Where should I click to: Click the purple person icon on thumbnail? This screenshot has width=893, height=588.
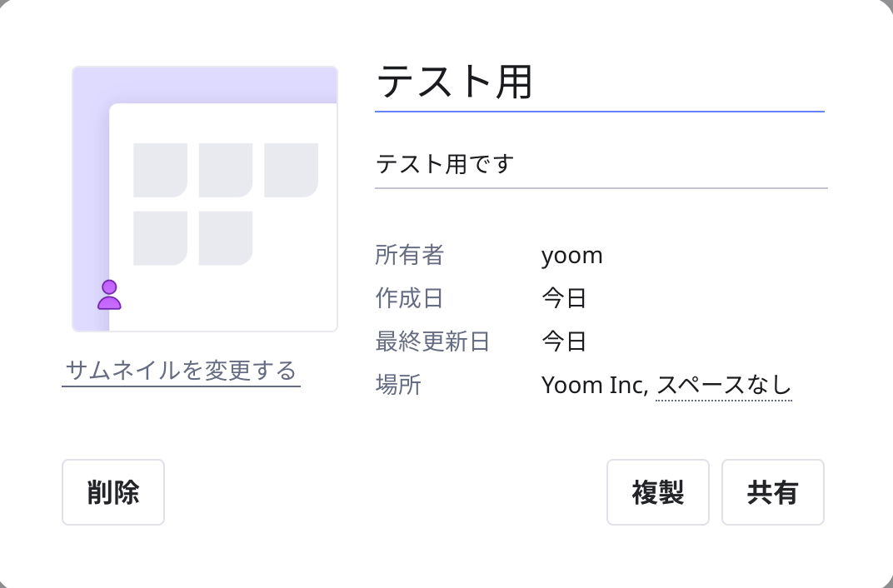click(x=109, y=295)
